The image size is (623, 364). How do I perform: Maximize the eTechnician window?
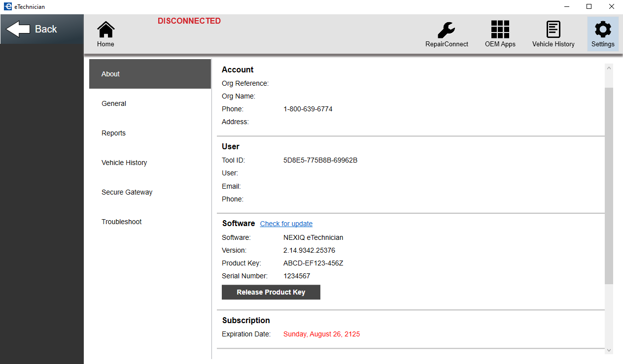click(588, 7)
